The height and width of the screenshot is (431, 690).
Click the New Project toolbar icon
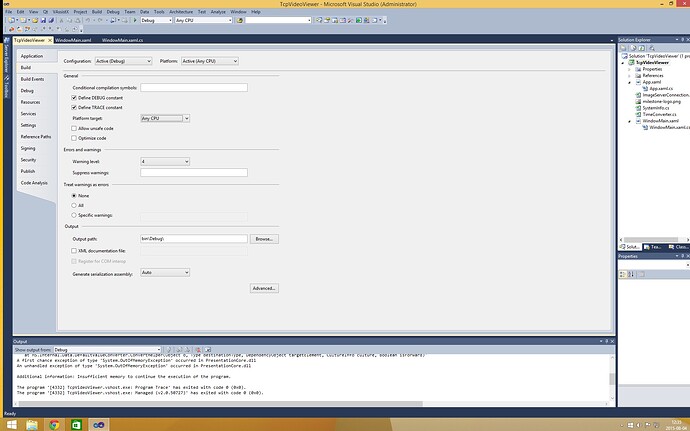(11, 20)
